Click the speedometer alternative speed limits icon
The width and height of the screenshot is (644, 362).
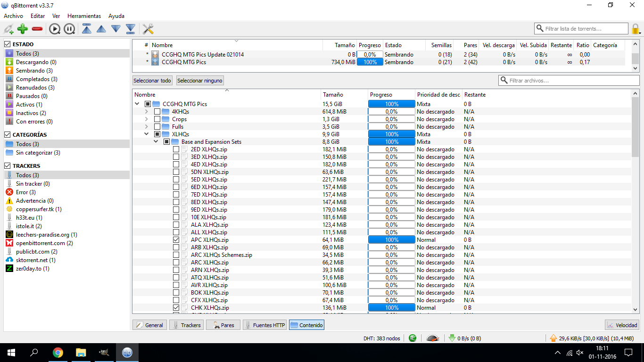433,338
